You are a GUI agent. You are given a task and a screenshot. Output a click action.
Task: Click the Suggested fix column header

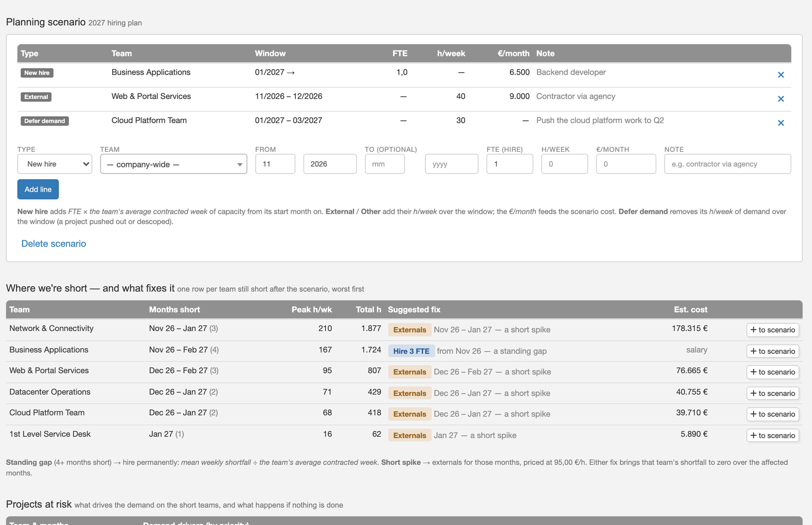pos(414,310)
